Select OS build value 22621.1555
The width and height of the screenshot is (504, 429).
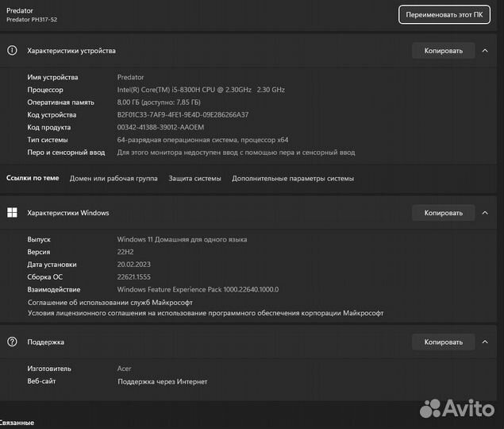pyautogui.click(x=133, y=277)
